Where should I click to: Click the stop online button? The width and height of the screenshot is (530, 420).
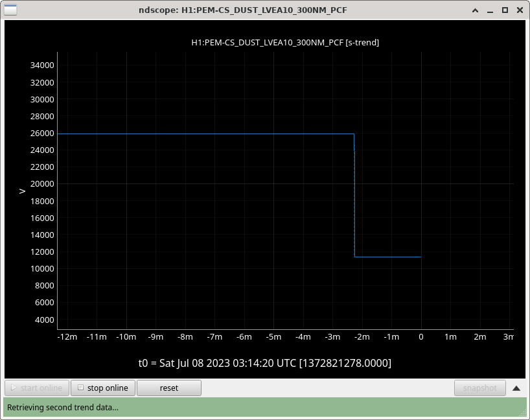(x=103, y=388)
